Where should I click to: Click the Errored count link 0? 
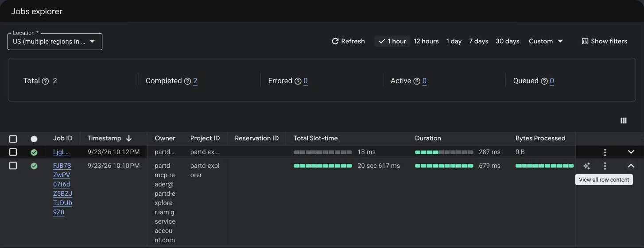pos(306,81)
